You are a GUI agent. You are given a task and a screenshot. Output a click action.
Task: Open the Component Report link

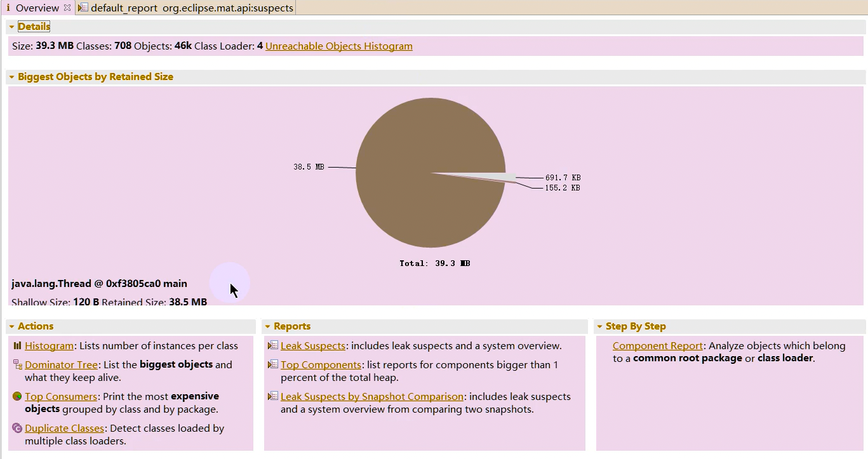(658, 346)
